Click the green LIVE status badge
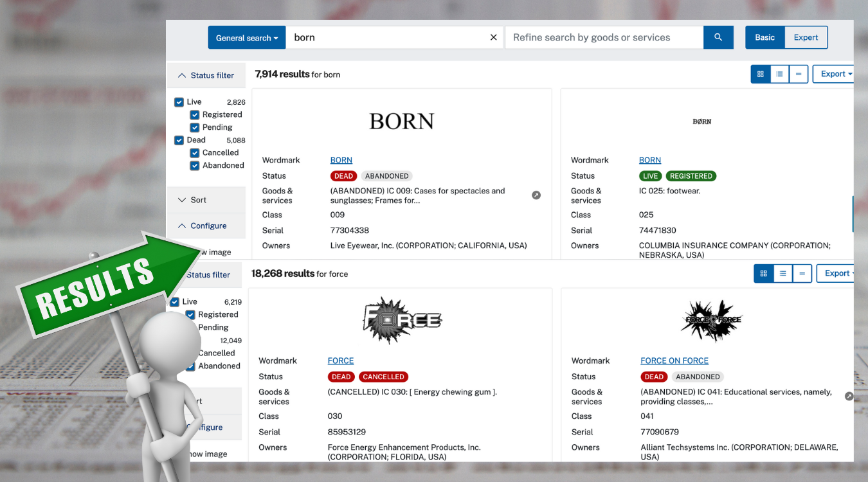 pyautogui.click(x=651, y=176)
